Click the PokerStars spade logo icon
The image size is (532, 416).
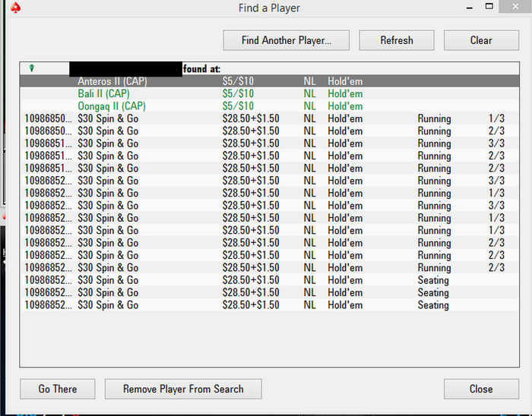pyautogui.click(x=15, y=8)
